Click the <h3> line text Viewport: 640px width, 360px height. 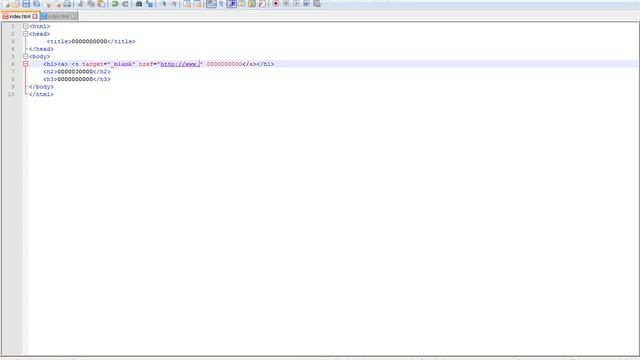pos(77,79)
